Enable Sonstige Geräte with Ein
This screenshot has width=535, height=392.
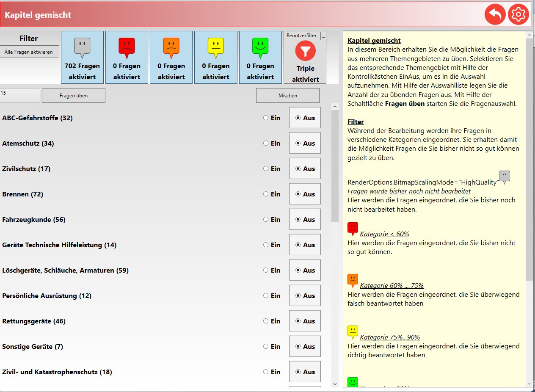[x=272, y=347]
